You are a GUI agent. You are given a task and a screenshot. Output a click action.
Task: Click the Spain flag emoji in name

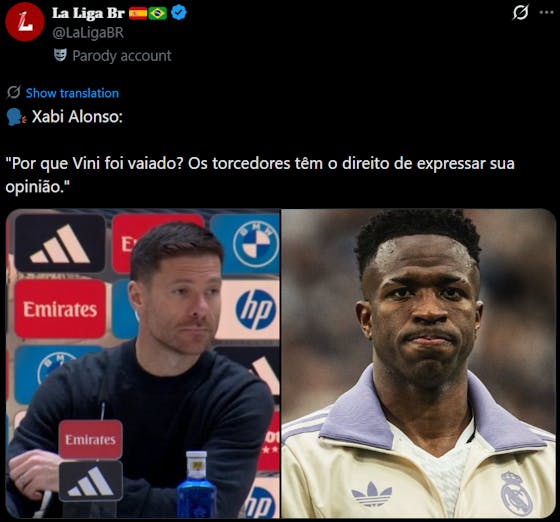click(x=138, y=14)
